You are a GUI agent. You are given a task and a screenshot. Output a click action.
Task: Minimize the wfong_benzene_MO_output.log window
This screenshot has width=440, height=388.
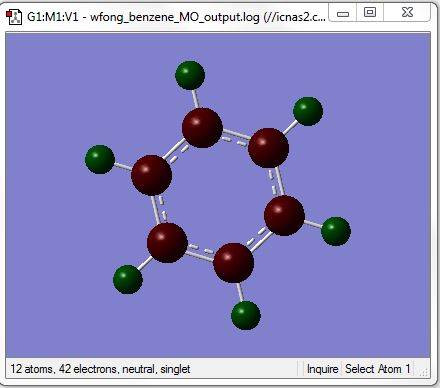pos(343,13)
